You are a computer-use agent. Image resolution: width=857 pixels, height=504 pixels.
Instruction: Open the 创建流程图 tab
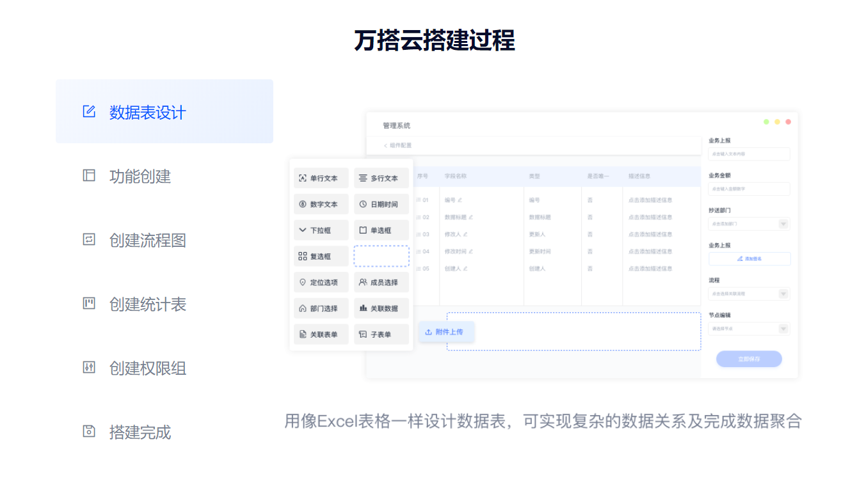[x=164, y=240]
